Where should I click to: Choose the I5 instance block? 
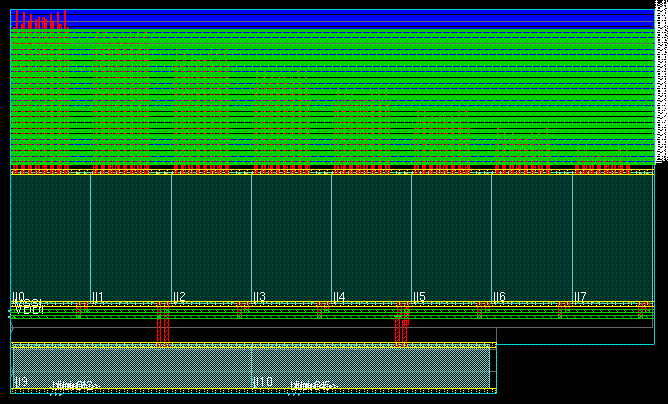[x=452, y=238]
